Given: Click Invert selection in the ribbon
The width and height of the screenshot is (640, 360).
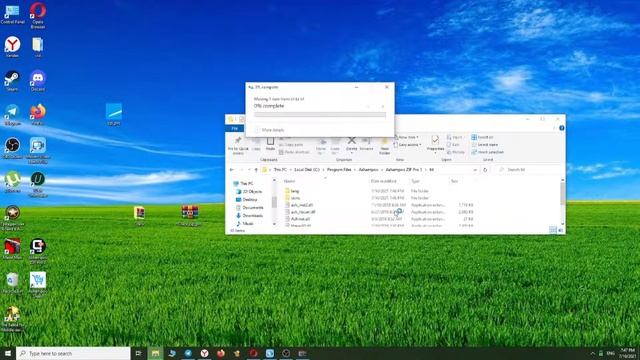Looking at the screenshot, I should [488, 152].
